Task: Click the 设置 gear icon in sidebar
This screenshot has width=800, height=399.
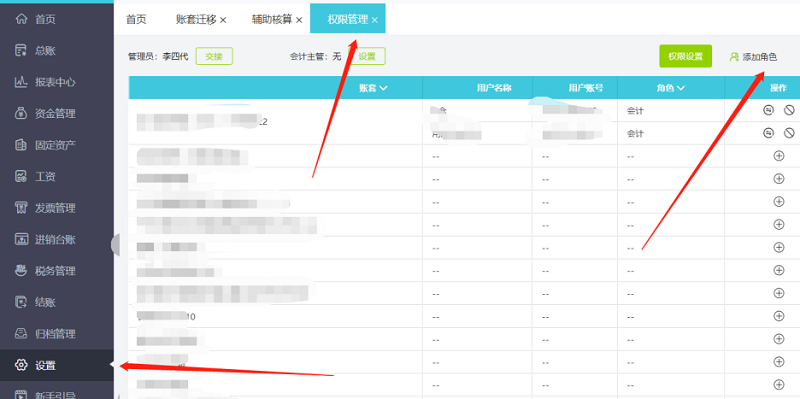Action: pos(21,365)
